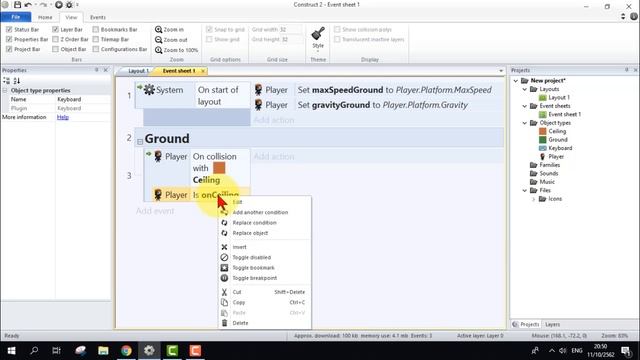This screenshot has height=360, width=640.
Task: Click Zoom out magnifier
Action: click(x=158, y=40)
